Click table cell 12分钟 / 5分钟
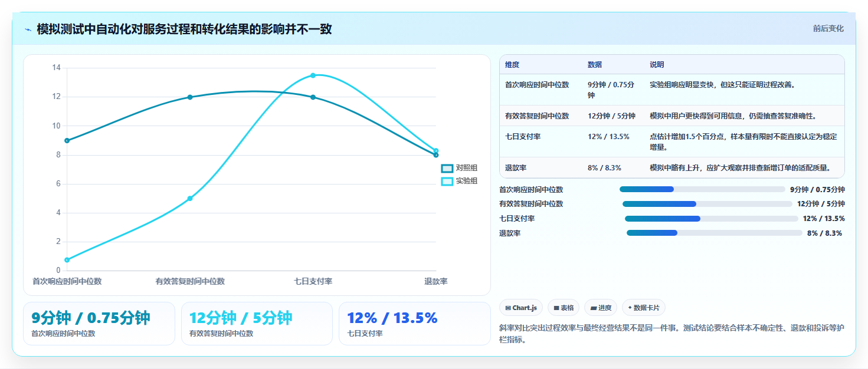 [x=611, y=116]
